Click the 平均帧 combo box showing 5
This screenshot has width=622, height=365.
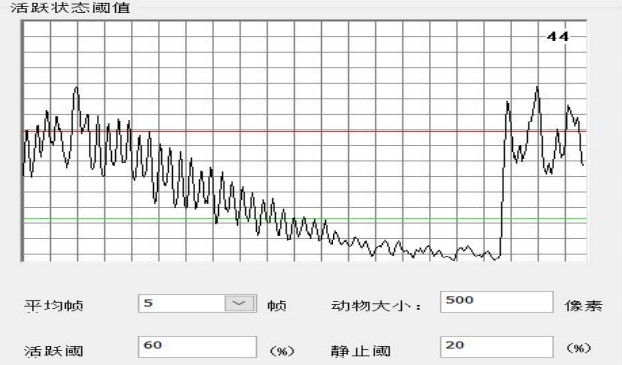(x=197, y=304)
